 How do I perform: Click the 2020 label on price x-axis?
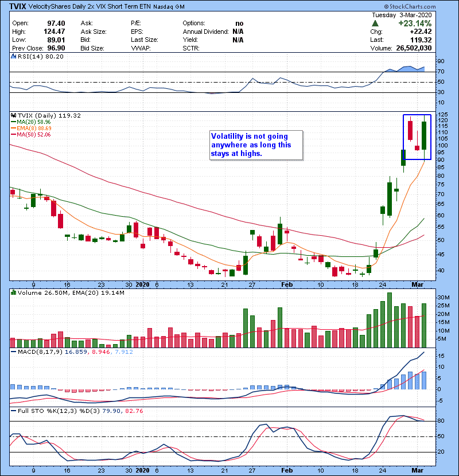[x=142, y=284]
